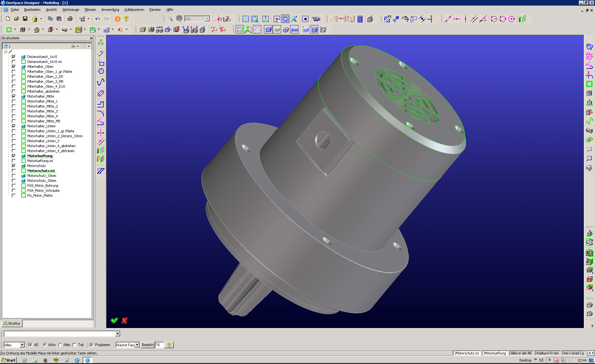Click the Firefox icon in taskbar
This screenshot has height=364, width=595.
point(45,360)
